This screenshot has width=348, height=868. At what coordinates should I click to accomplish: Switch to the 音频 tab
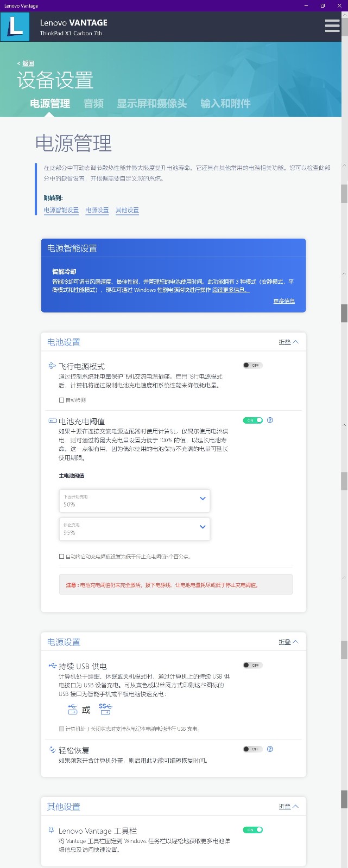click(93, 103)
